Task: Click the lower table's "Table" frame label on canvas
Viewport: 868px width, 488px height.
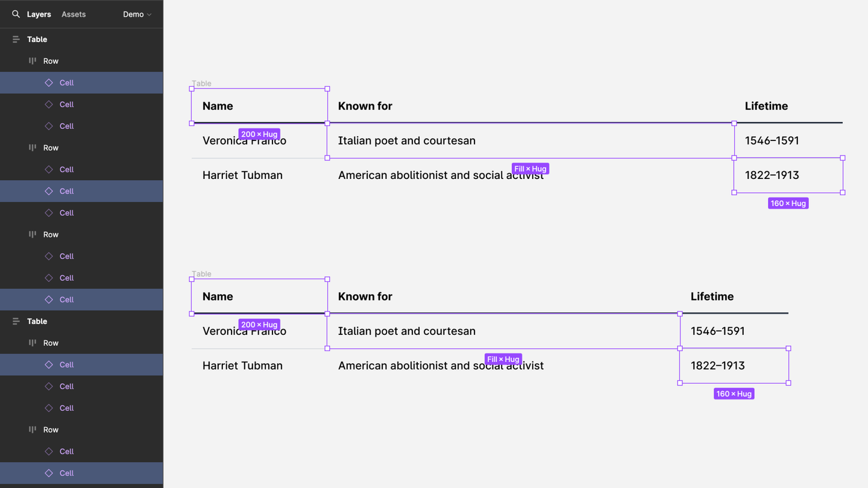Action: coord(201,274)
